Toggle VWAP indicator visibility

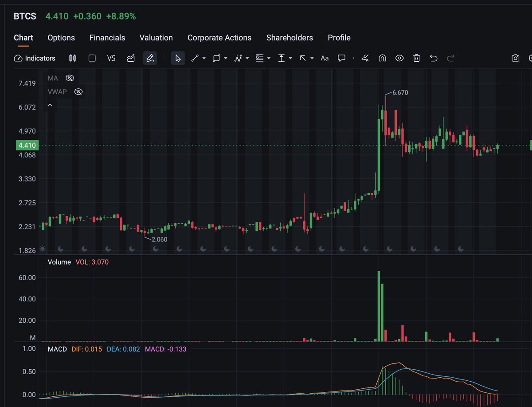(78, 92)
